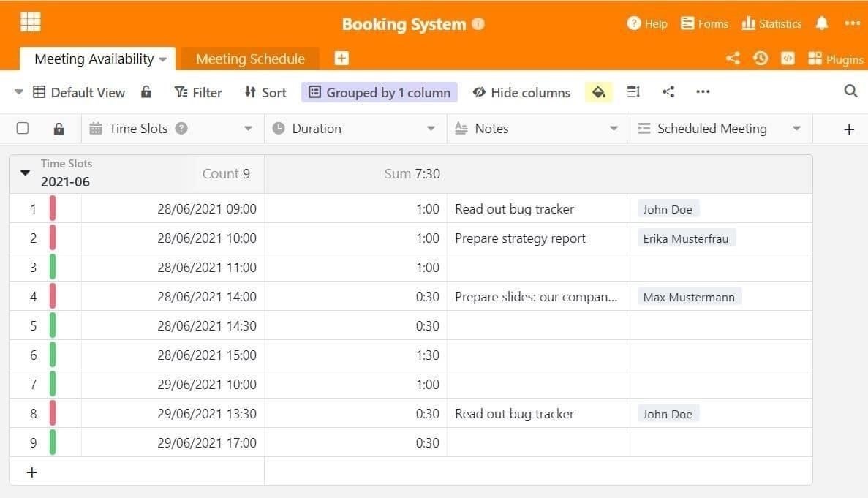Open the Duration column dropdown
Screen dimensions: 868x498
tap(431, 129)
